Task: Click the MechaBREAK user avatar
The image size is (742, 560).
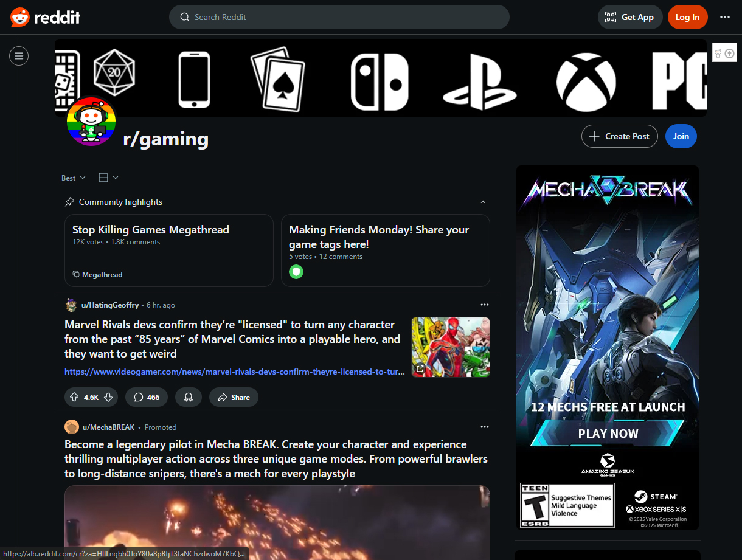Action: (72, 427)
